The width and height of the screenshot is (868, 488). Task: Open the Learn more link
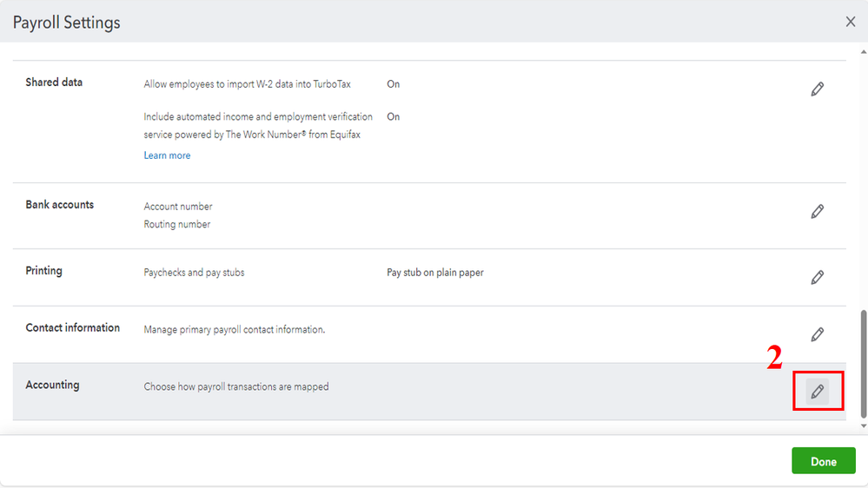point(167,155)
